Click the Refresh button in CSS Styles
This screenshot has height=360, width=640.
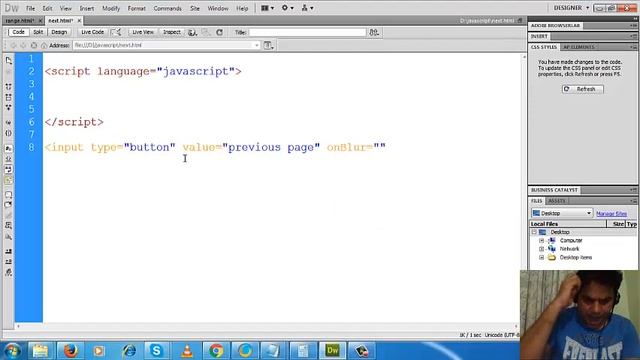coord(582,89)
